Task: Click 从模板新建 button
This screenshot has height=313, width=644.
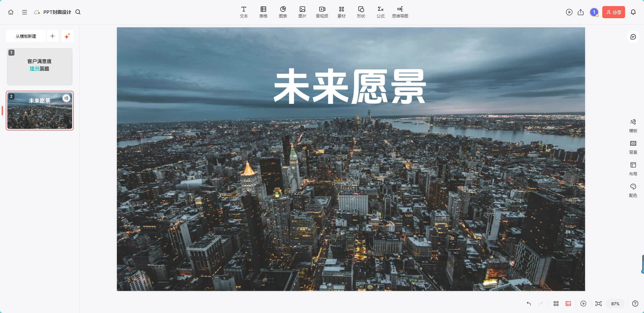Action: click(x=26, y=36)
